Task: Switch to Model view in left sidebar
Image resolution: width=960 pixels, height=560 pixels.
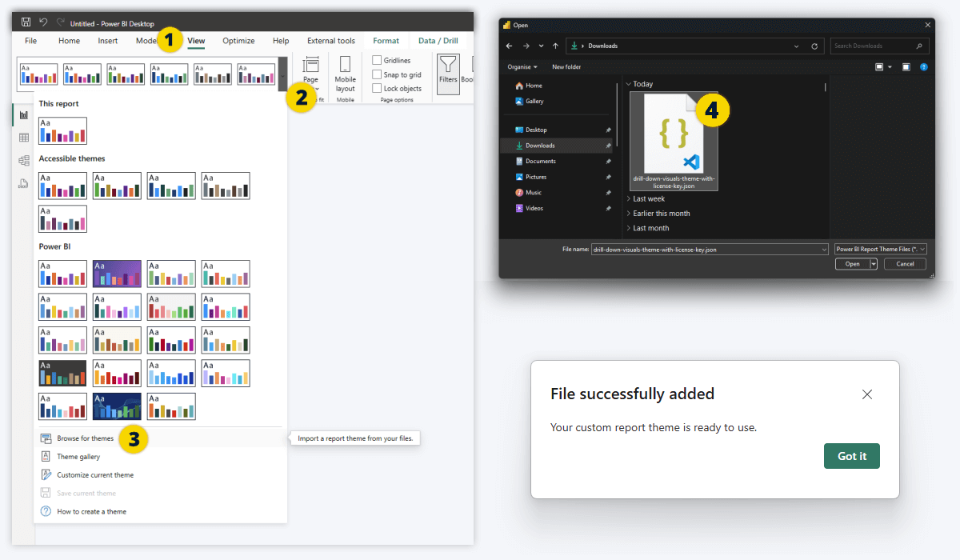Action: click(x=24, y=161)
